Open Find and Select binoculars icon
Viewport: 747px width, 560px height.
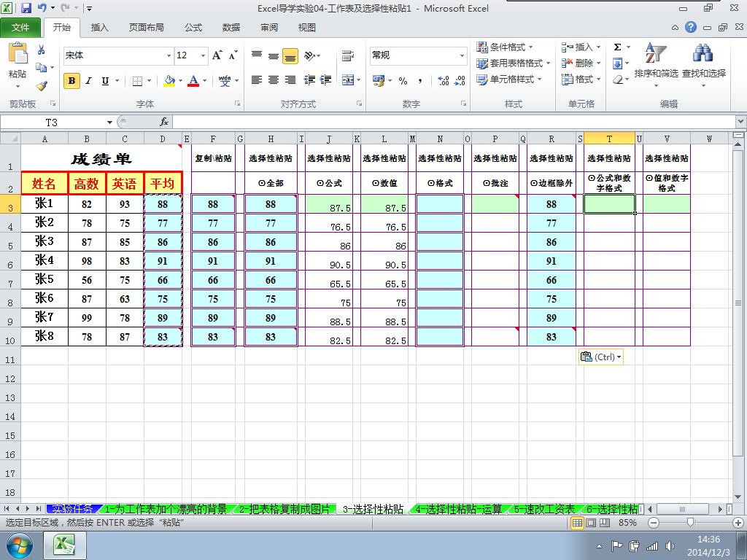click(x=703, y=53)
